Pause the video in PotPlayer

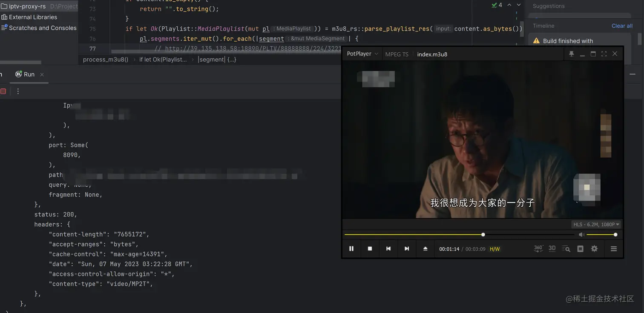351,249
